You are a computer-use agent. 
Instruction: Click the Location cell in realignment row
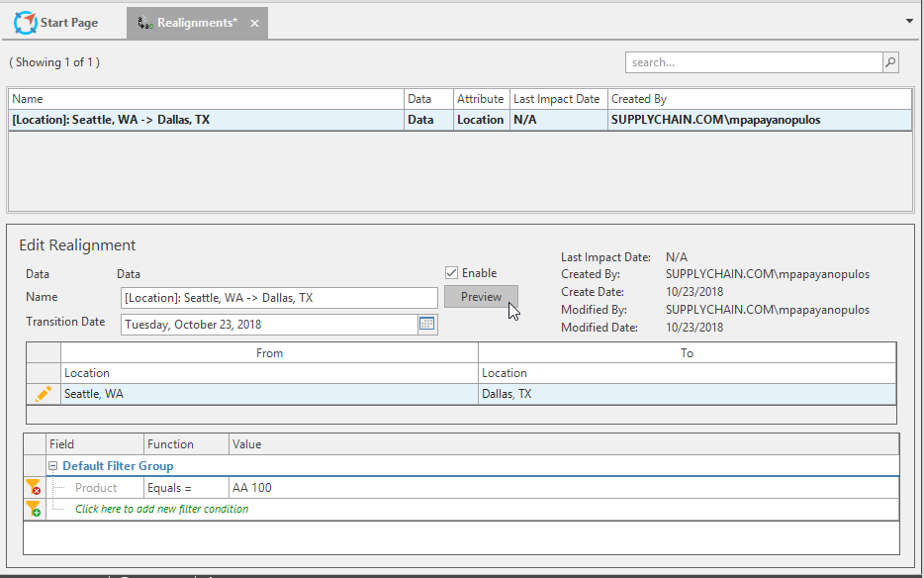tap(480, 120)
